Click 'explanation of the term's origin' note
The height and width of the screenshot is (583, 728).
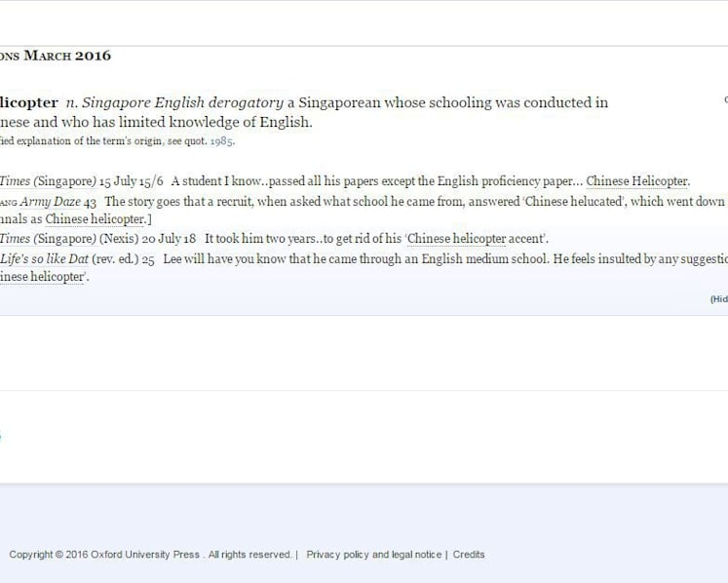coord(89,141)
